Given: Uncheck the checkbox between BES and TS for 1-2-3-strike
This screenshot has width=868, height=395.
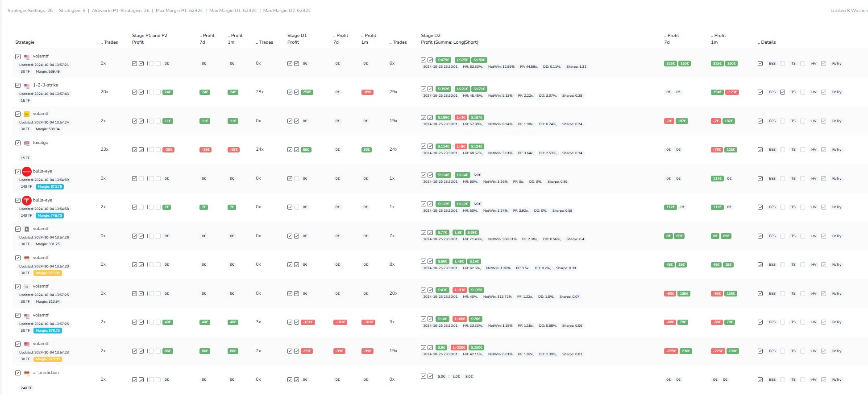Looking at the screenshot, I should point(782,92).
